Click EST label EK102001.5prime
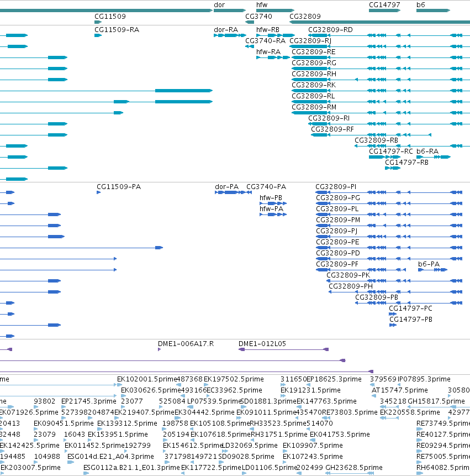This screenshot has height=476, width=470. 147,379
